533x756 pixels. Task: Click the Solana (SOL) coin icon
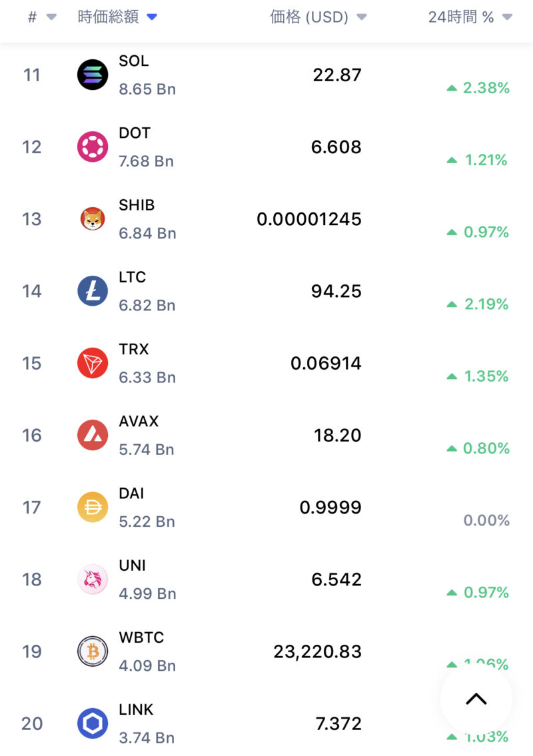[x=93, y=75]
